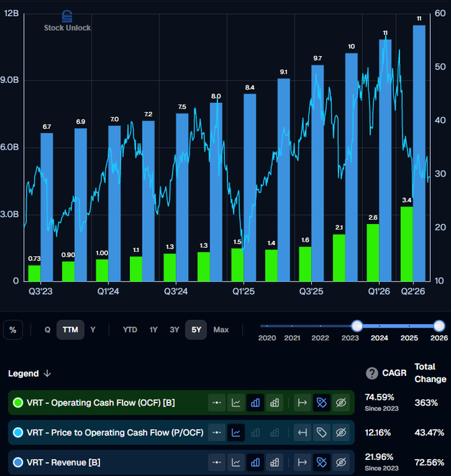Click the blue VRT Revenue color swatch

tap(18, 462)
